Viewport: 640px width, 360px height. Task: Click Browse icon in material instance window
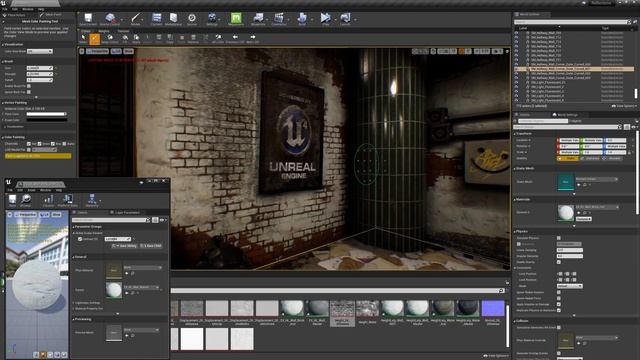(x=26, y=200)
